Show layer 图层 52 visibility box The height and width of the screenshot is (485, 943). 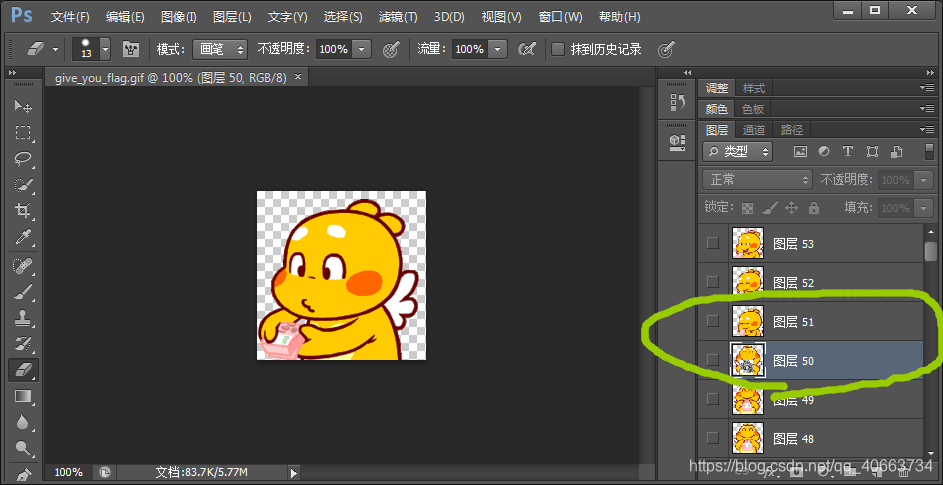pos(713,282)
